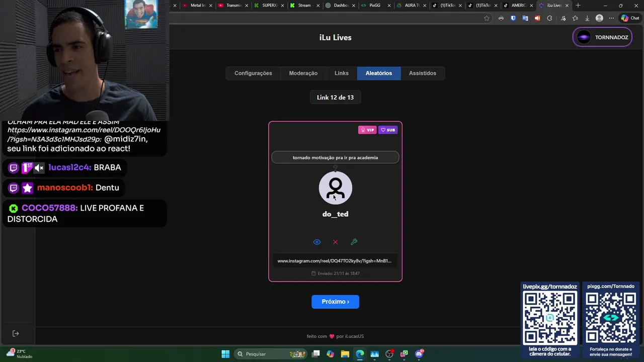Click the weather widget showing 23°C
This screenshot has width=644, height=362.
(20, 354)
